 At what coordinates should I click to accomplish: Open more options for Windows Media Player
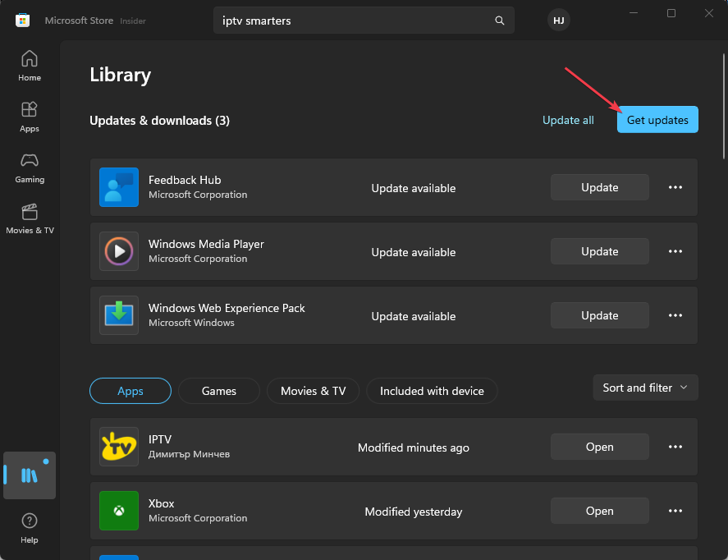(x=675, y=251)
